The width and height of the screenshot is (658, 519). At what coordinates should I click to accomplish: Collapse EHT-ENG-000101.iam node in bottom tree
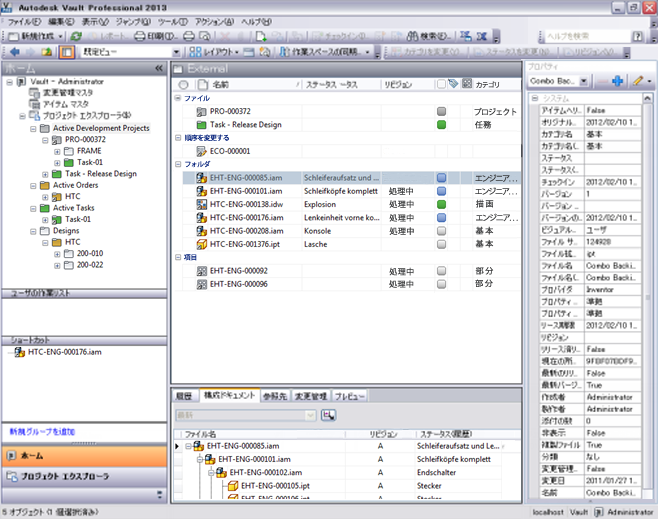[200, 459]
